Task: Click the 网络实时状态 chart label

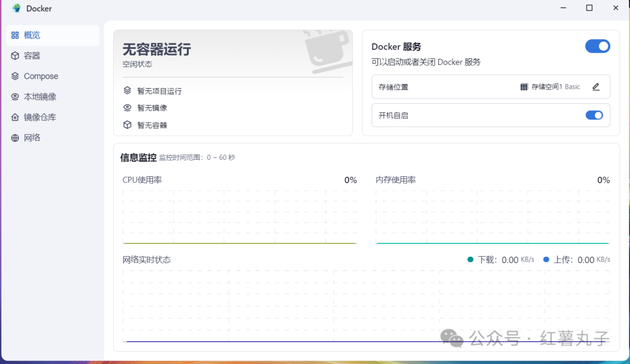Action: click(x=146, y=260)
